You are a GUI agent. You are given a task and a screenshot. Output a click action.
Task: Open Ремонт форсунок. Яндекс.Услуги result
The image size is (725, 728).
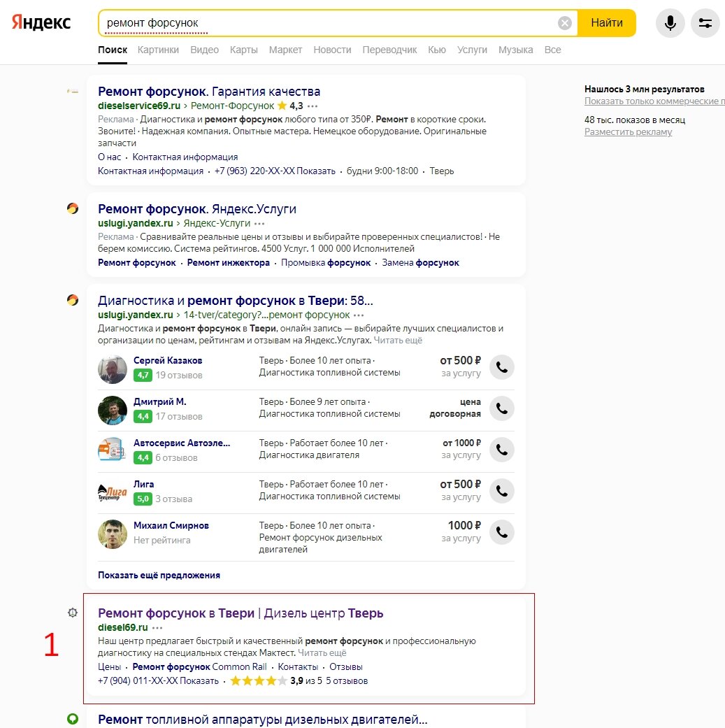pyautogui.click(x=196, y=209)
